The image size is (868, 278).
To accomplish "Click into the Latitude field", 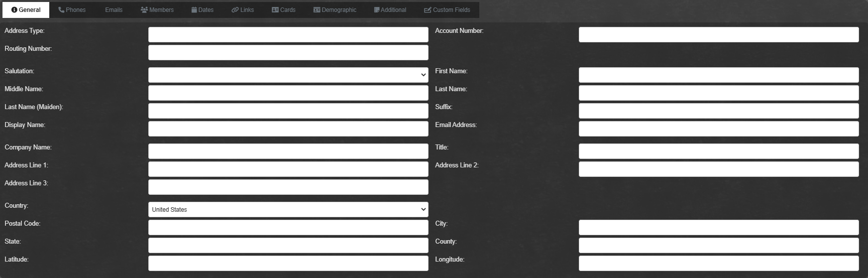I will point(288,263).
